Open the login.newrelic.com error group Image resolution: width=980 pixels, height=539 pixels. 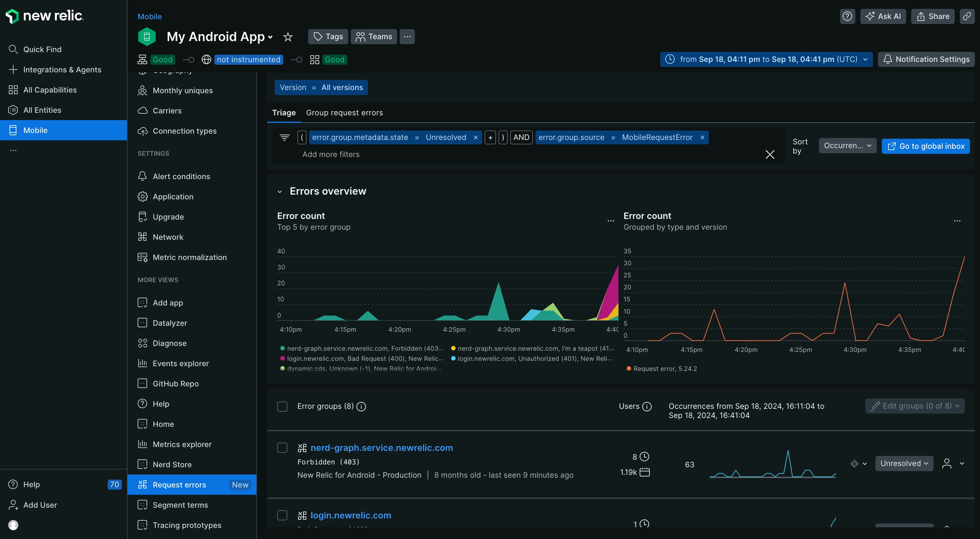click(351, 515)
